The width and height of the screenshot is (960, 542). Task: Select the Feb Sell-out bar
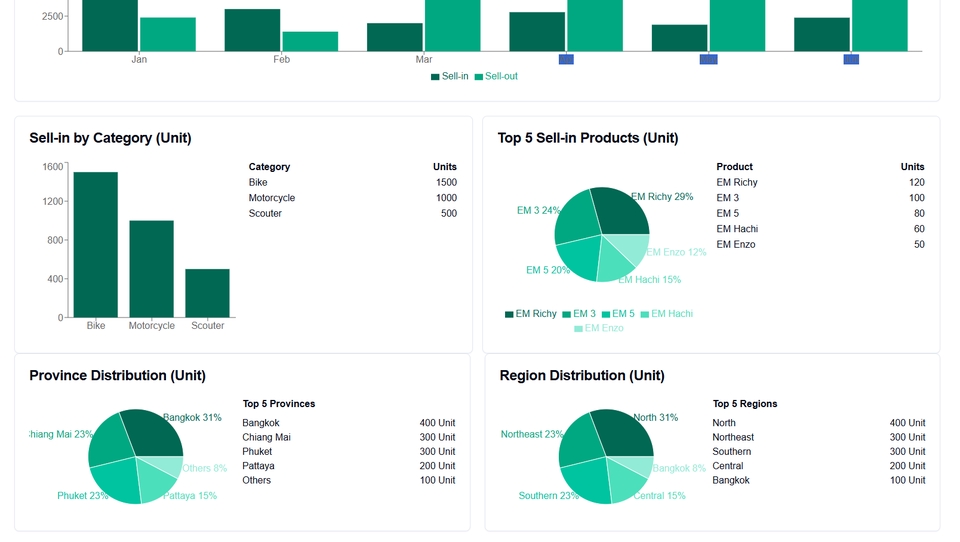[310, 41]
